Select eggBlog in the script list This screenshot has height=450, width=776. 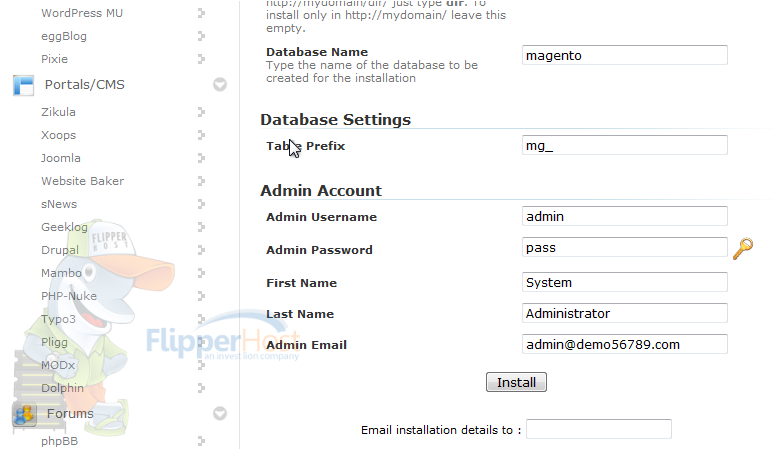coord(64,36)
